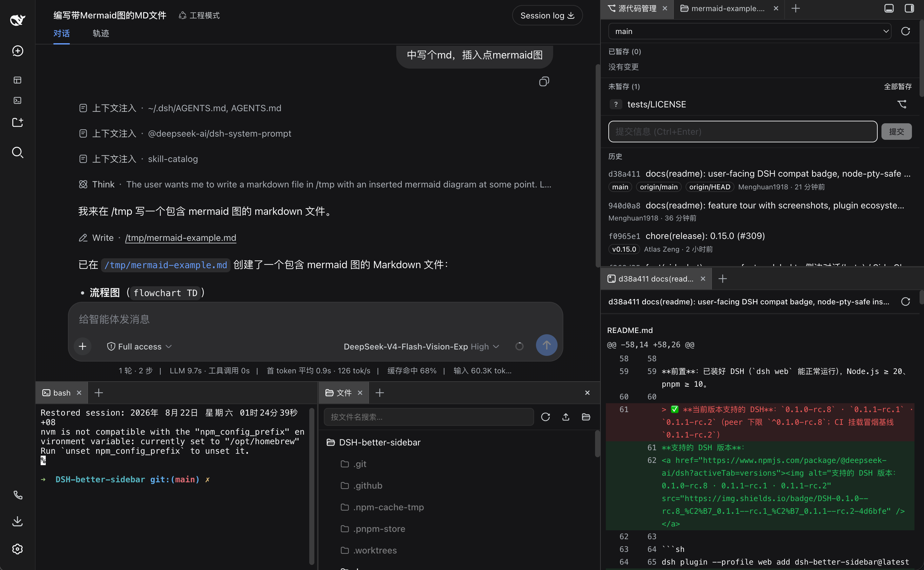Screen dimensions: 924x570
Task: Toggle bottom panel layout icon at top right
Action: click(889, 8)
